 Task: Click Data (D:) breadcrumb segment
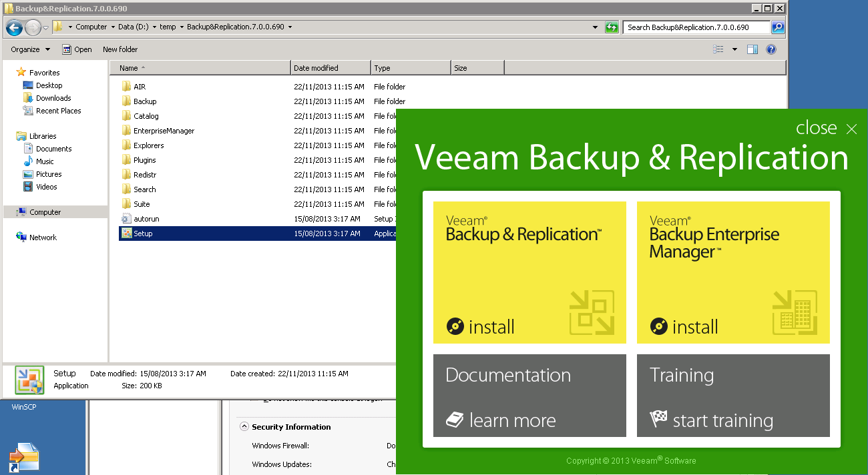[x=133, y=27]
